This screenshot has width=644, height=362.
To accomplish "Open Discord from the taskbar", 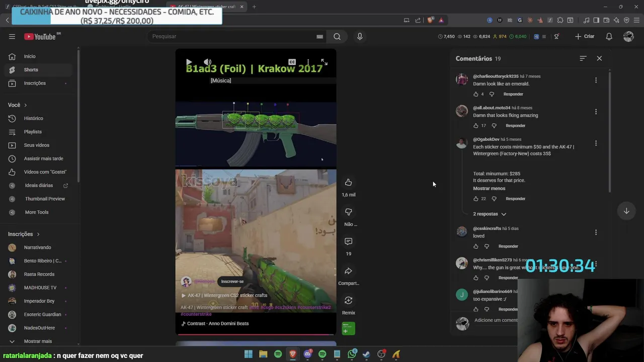I will [x=307, y=354].
